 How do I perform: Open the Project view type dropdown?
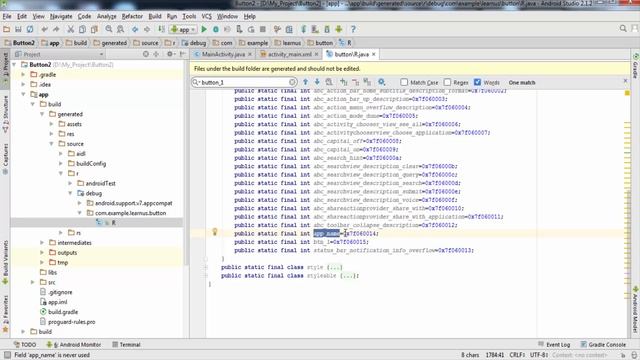(x=60, y=54)
